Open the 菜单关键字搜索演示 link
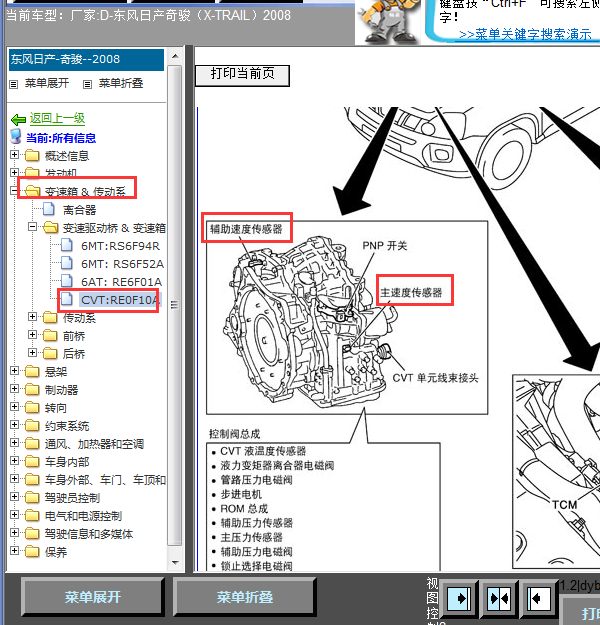 525,34
